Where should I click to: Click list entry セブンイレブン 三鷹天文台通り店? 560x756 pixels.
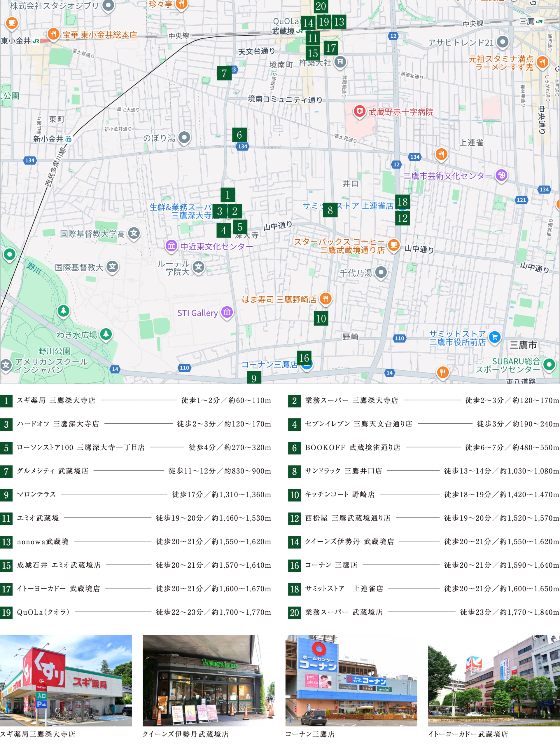click(424, 424)
